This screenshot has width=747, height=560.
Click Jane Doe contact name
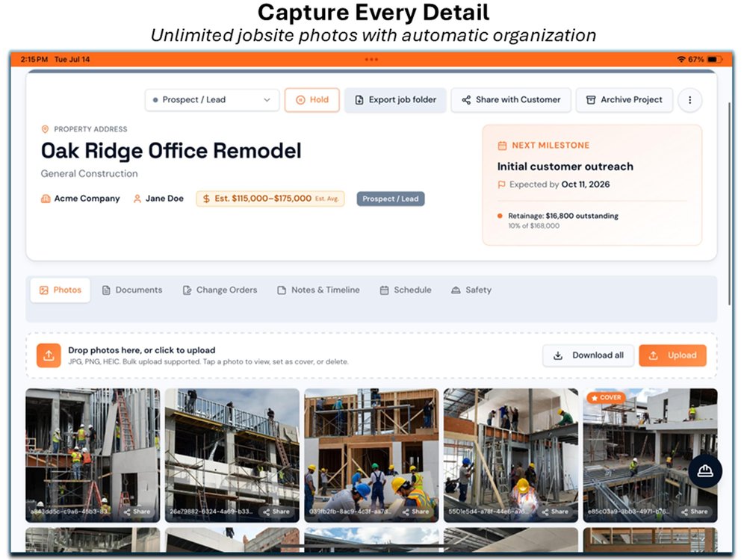click(x=164, y=199)
